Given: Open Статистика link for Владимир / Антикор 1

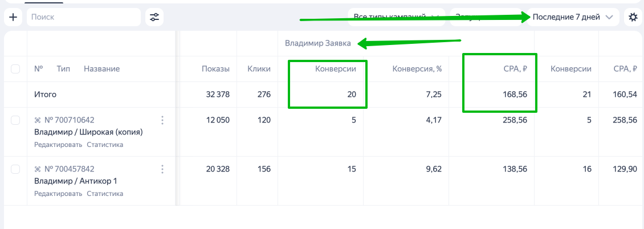Looking at the screenshot, I should tap(105, 194).
